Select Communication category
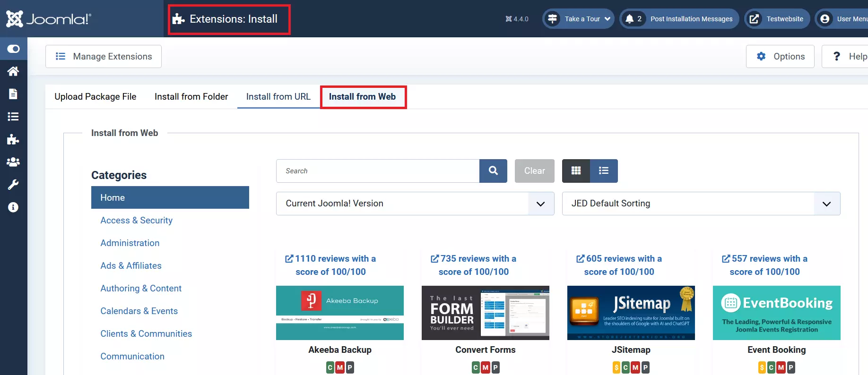Image resolution: width=868 pixels, height=375 pixels. (x=132, y=357)
